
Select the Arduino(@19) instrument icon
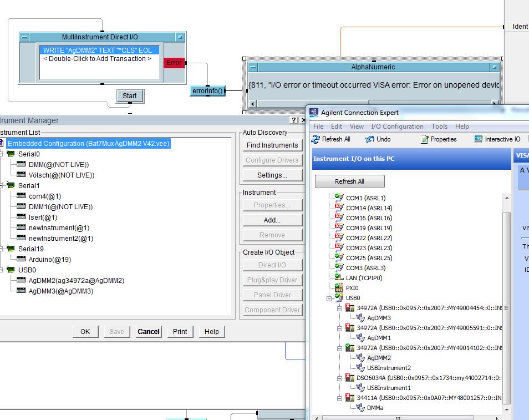point(22,259)
